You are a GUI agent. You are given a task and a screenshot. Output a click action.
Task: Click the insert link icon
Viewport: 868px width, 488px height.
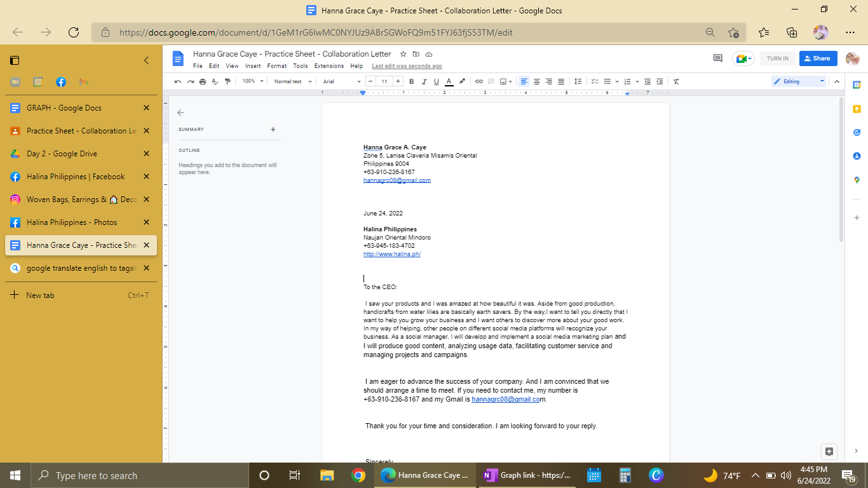479,81
